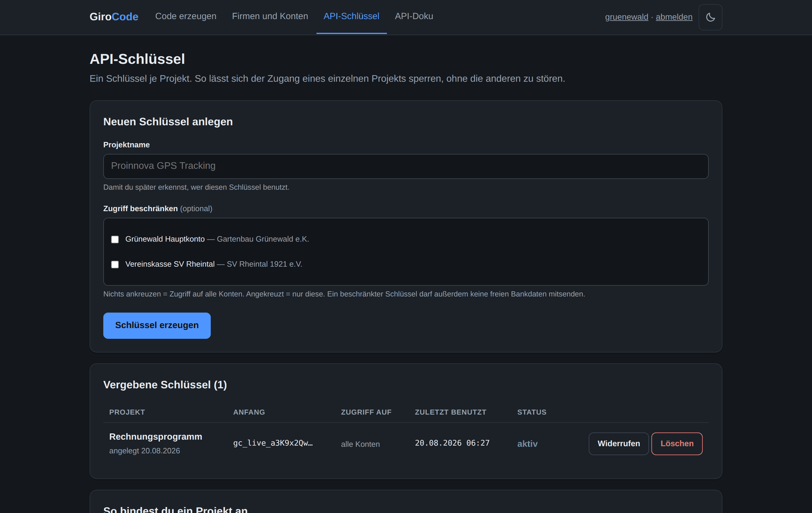Screen dimensions: 812x513
Task: Check the Grünewald Hauptkonto checkbox
Action: coord(115,239)
